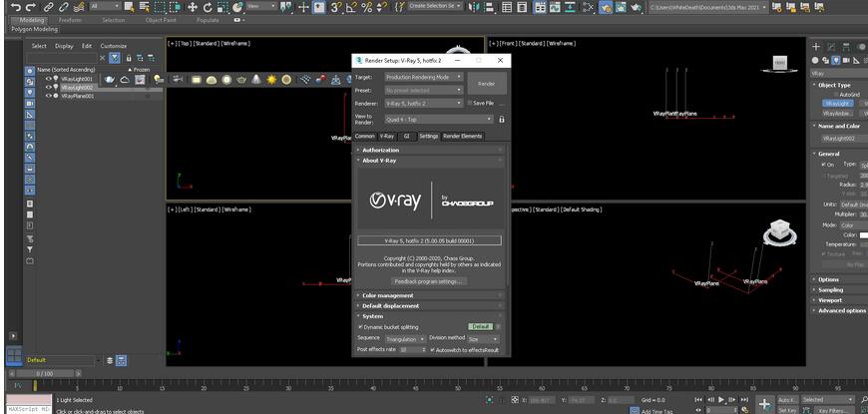Click the V-Ray sun icon in floating toolbar
Screen dimensions: 868x414
coord(271,80)
